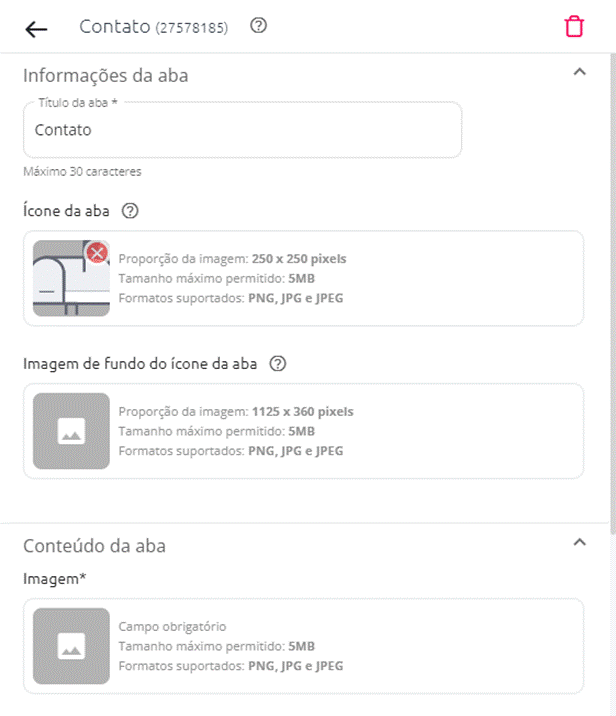Viewport: 616px width, 716px height.
Task: Remove uploaded tab icon with red X
Action: 97,253
